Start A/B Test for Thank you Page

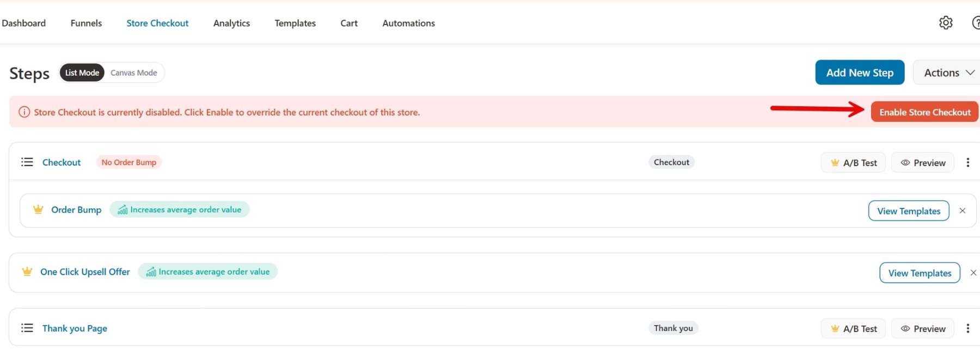point(853,329)
